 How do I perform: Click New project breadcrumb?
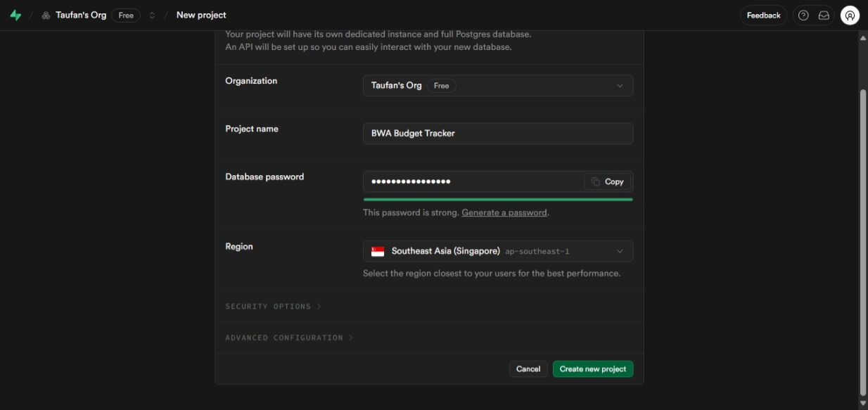click(x=201, y=15)
